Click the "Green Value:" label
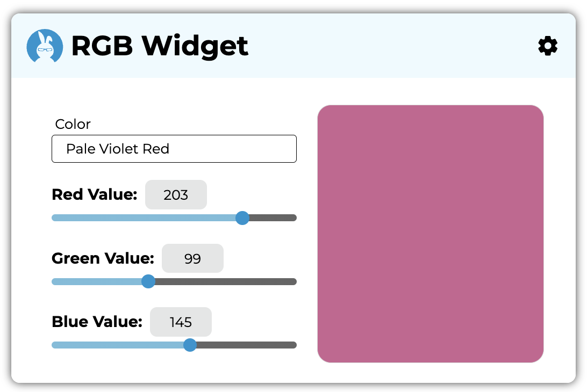Screen dimensions: 587x392 (103, 258)
